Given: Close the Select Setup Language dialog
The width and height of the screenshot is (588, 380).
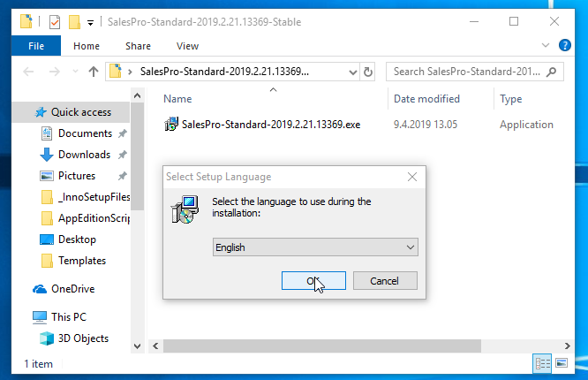Looking at the screenshot, I should (412, 177).
